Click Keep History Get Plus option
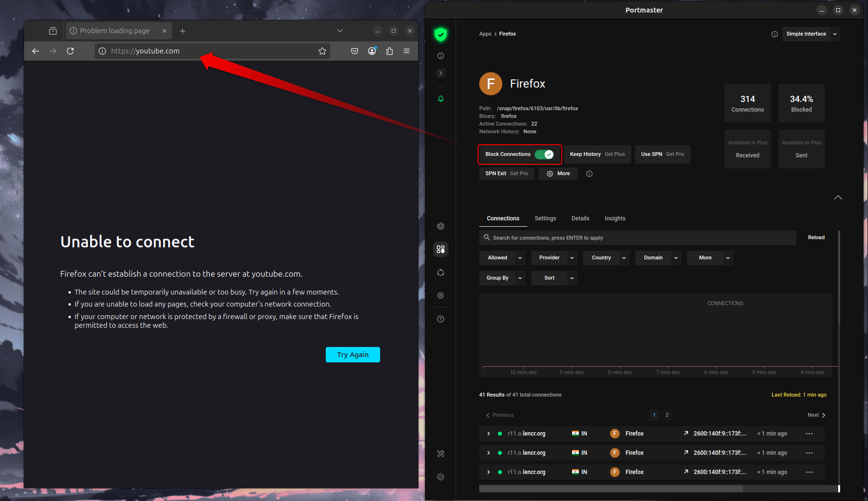 tap(597, 154)
